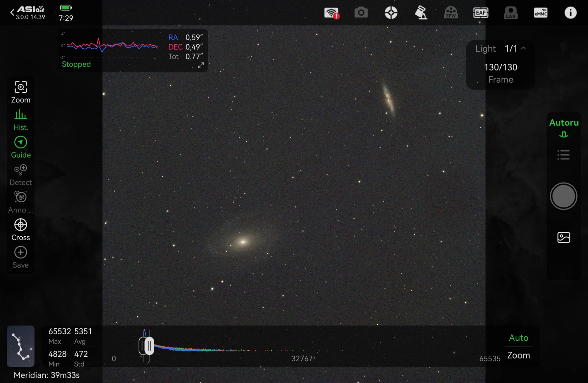Open the EAF focuser settings

click(x=481, y=13)
